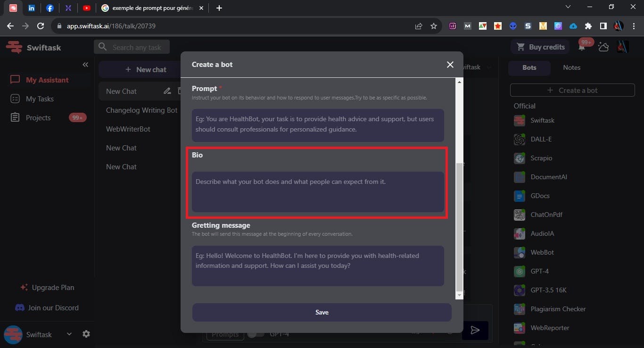This screenshot has height=348, width=644.
Task: Open the browser Extensions puzzle icon
Action: coord(588,26)
